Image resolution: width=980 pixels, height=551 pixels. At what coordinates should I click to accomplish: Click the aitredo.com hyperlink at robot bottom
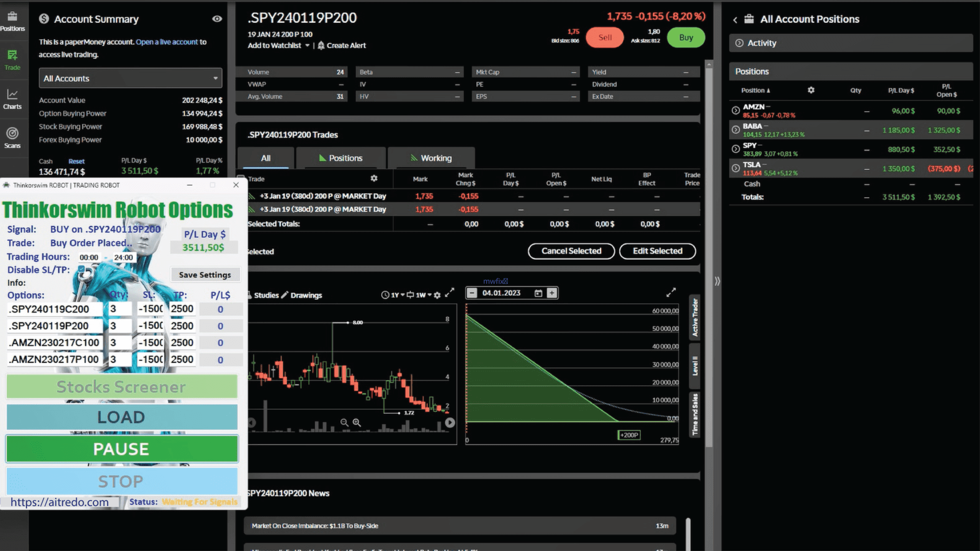point(60,501)
